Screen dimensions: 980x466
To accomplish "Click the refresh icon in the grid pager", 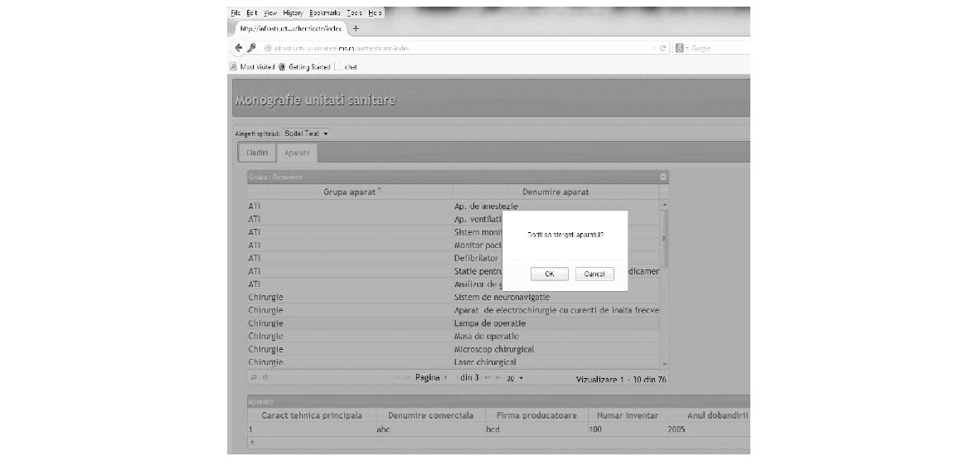I will (265, 377).
